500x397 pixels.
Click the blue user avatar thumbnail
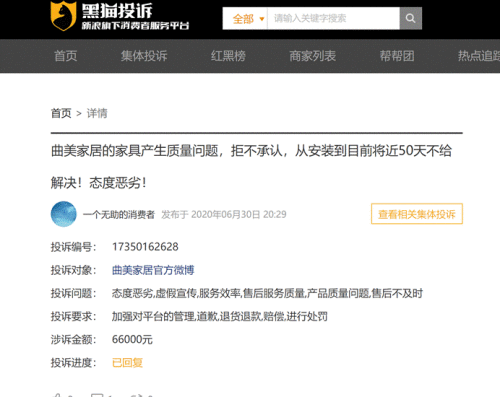coord(64,214)
